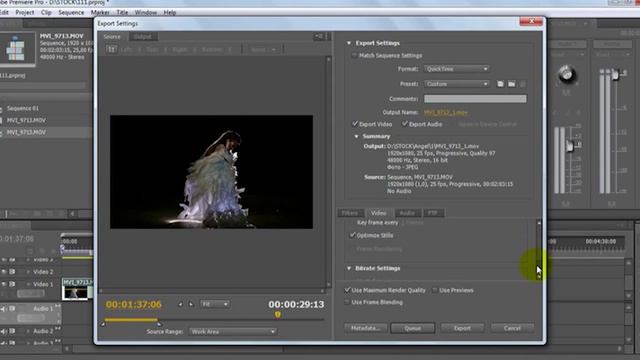This screenshot has height=360, width=640.
Task: Uncheck Export Audio checkbox
Action: point(404,124)
